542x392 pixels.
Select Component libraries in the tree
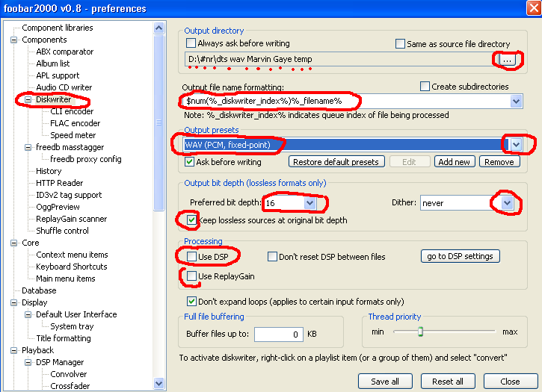click(x=58, y=28)
